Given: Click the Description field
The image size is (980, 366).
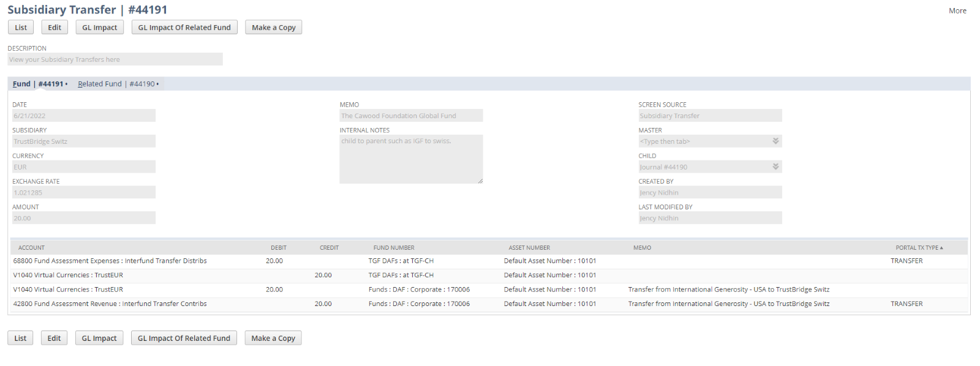Looking at the screenshot, I should pyautogui.click(x=115, y=59).
